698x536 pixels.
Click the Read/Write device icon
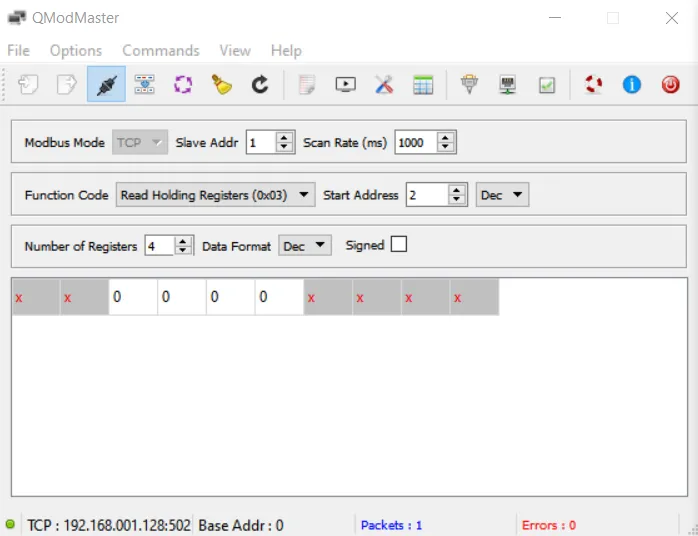click(144, 85)
